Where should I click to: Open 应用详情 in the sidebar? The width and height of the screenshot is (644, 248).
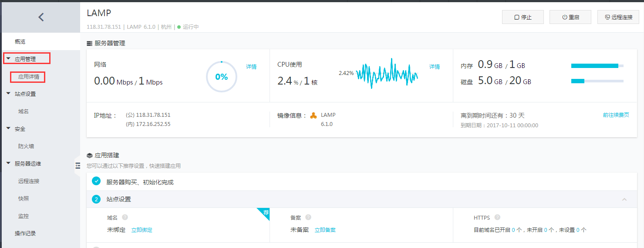click(x=28, y=77)
